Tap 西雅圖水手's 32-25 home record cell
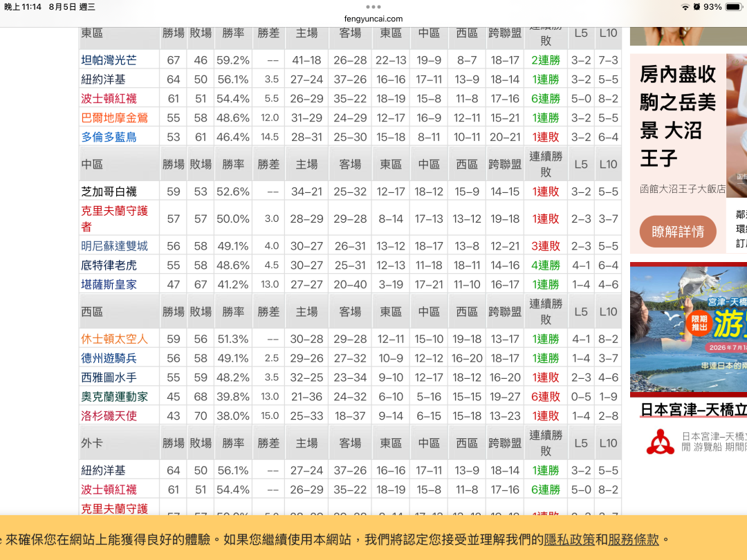Screen dimensions: 747x560 coord(306,377)
